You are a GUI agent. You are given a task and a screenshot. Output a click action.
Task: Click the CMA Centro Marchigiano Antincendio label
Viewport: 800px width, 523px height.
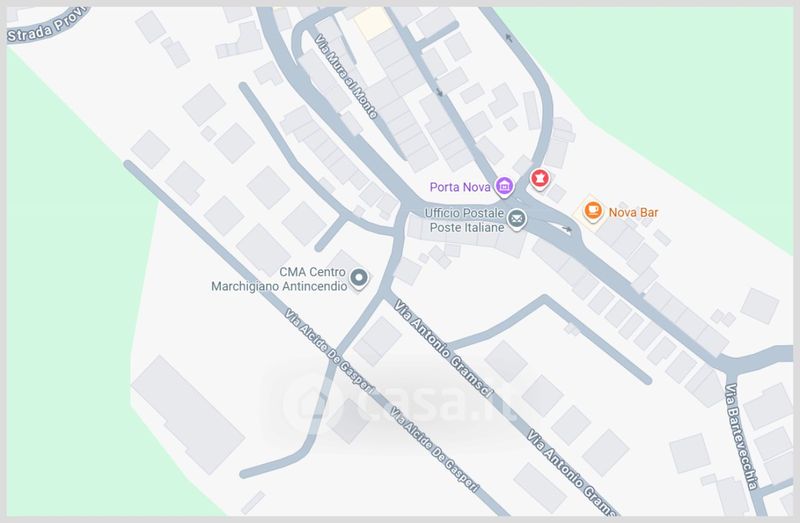[279, 279]
